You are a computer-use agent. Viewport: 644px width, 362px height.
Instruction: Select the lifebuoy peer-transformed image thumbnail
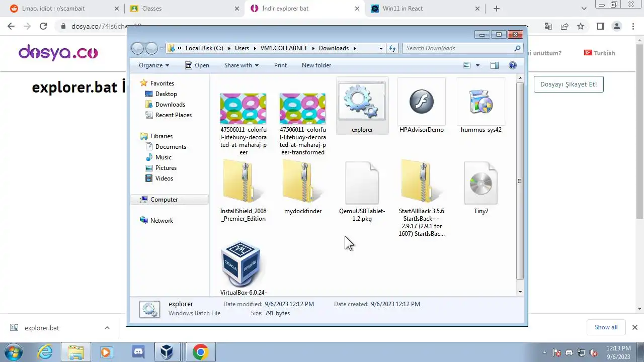tap(303, 109)
